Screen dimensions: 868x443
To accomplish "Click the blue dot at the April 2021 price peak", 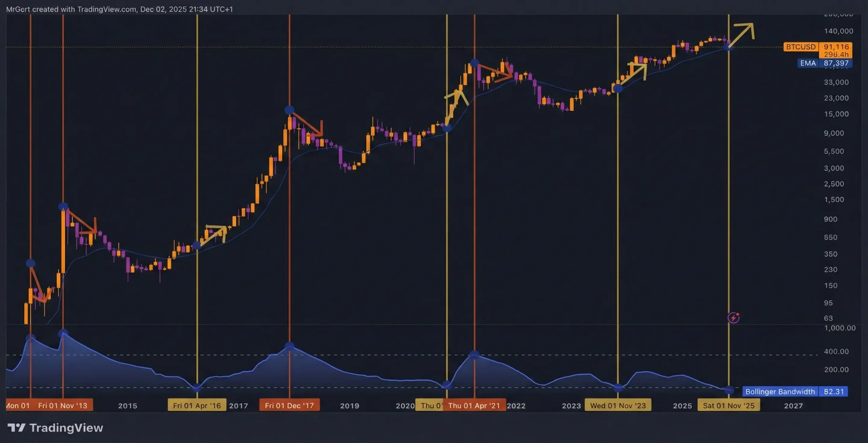I will click(x=474, y=63).
